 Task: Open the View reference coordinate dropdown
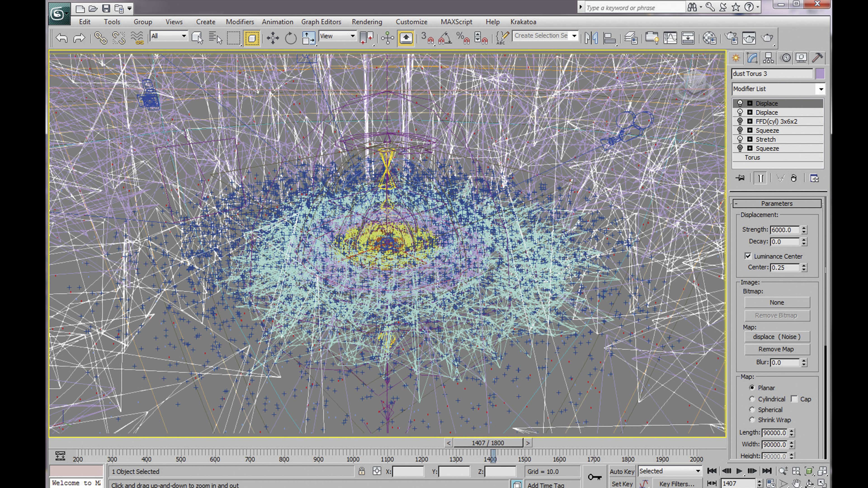point(337,36)
